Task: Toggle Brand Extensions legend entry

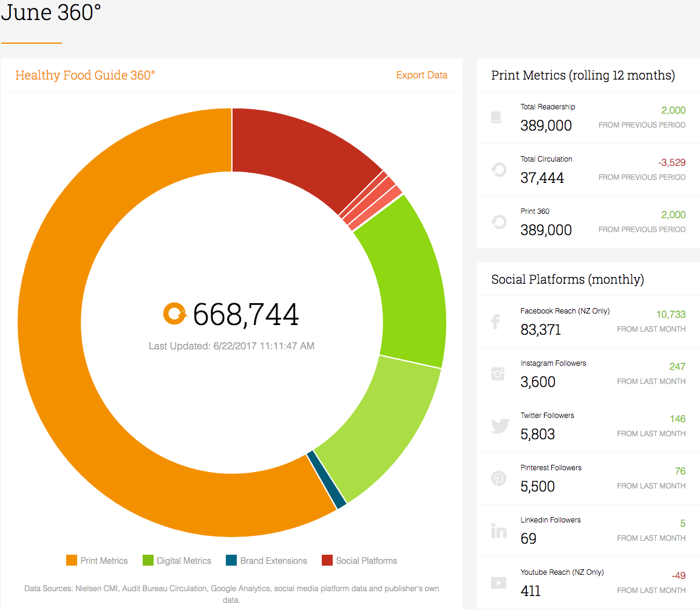Action: pos(267,560)
